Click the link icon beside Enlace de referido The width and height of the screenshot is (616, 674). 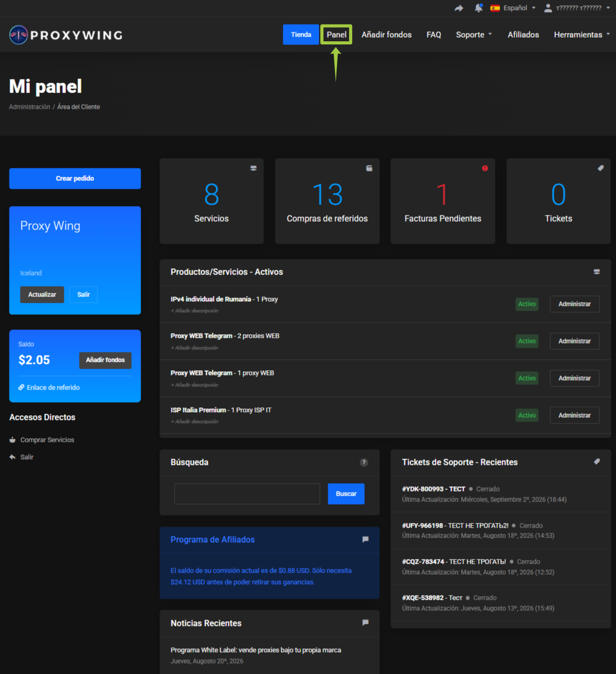21,387
